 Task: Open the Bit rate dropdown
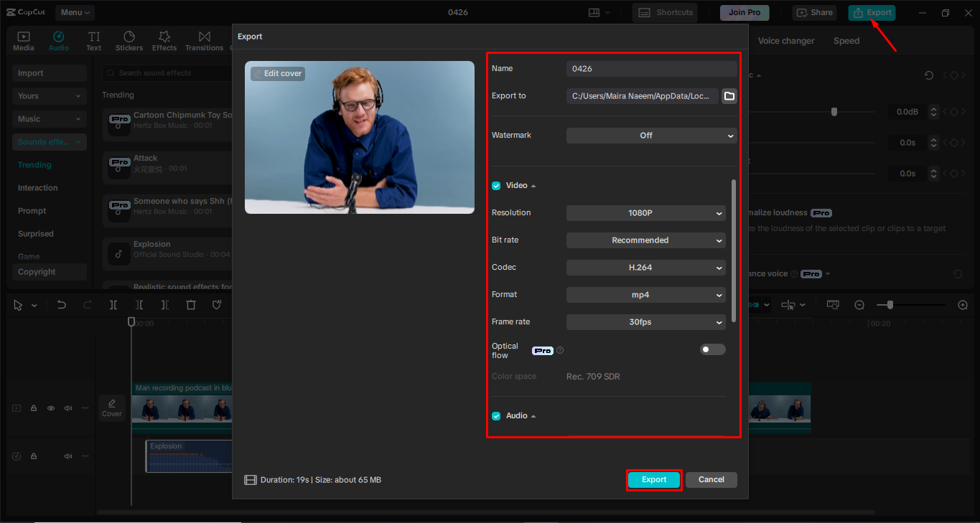click(646, 240)
